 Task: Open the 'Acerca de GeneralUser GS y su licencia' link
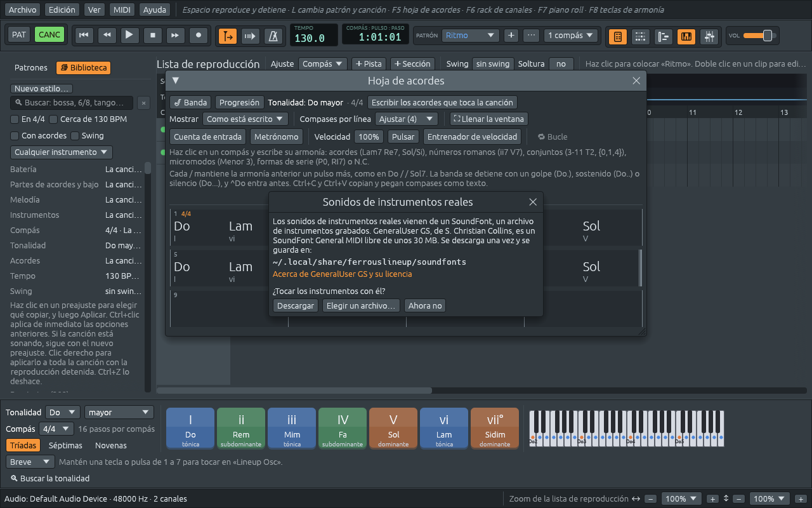342,274
